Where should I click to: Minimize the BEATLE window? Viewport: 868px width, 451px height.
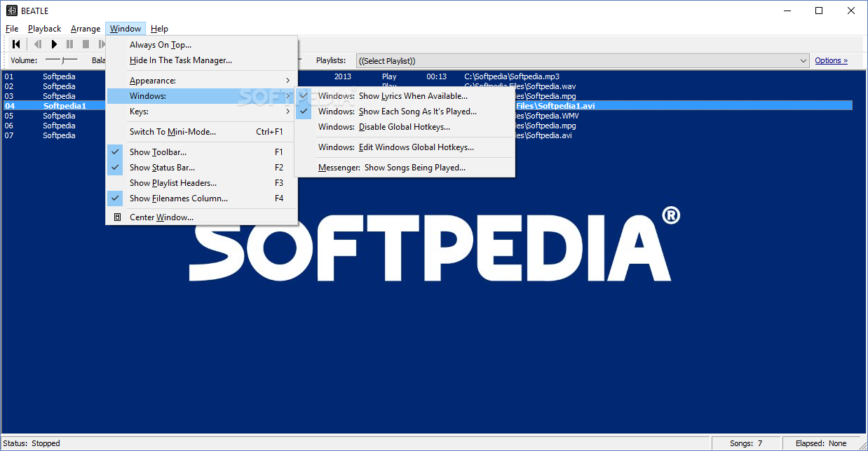click(x=787, y=11)
